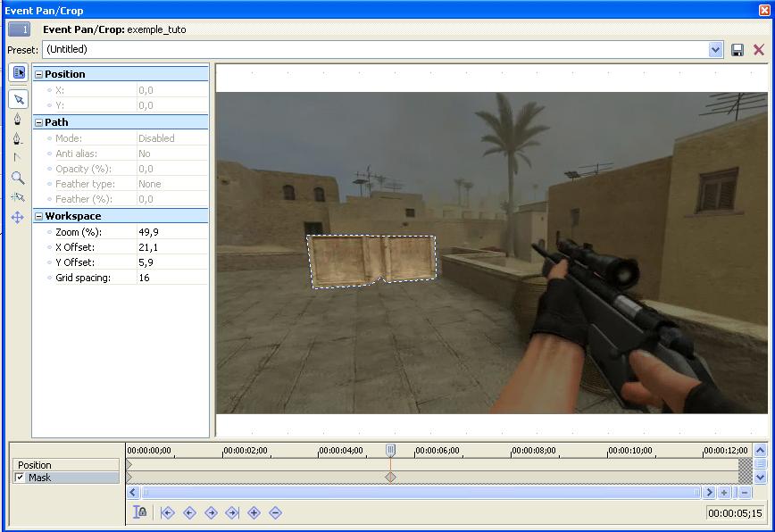Screen dimensions: 775x532
Task: Select the Position keyframe row
Action: (66, 465)
